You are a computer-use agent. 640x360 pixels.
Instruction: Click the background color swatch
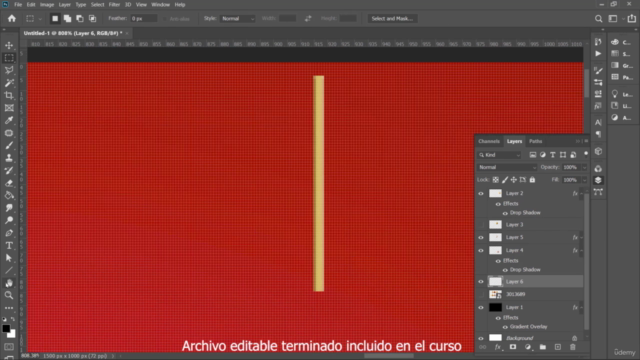(x=12, y=334)
